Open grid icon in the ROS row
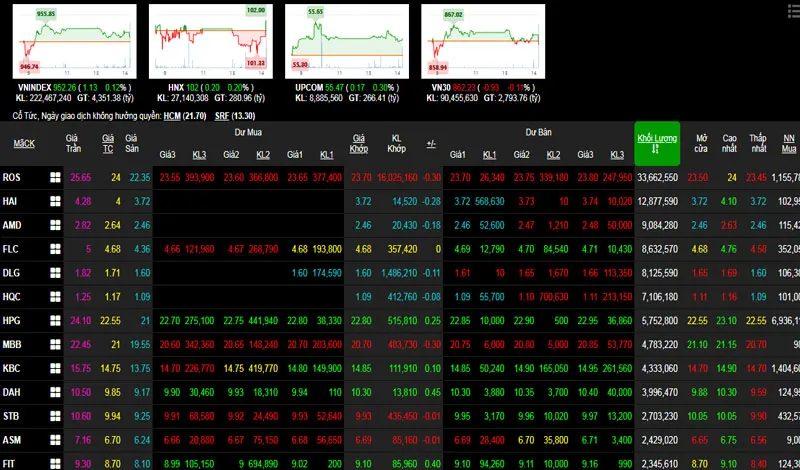The width and height of the screenshot is (800, 470). (x=55, y=177)
